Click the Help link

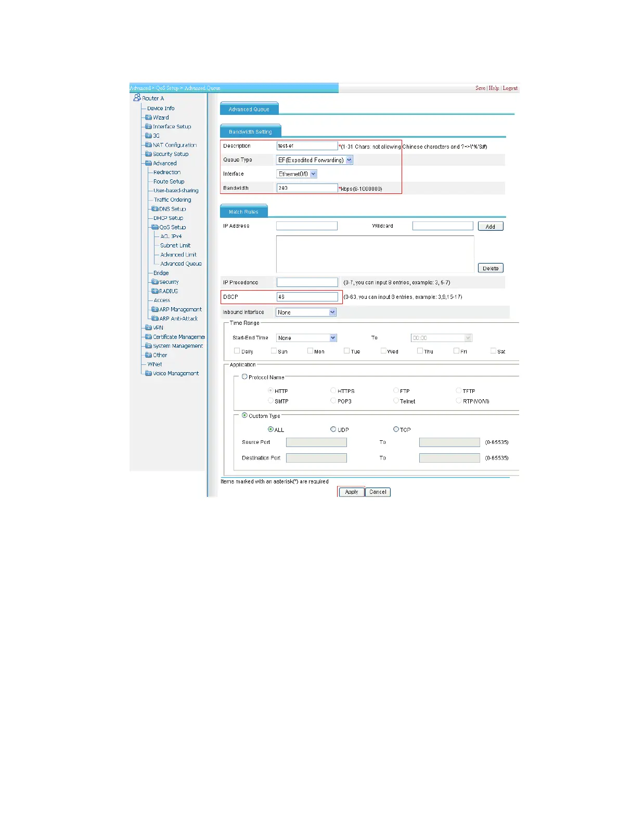point(494,88)
